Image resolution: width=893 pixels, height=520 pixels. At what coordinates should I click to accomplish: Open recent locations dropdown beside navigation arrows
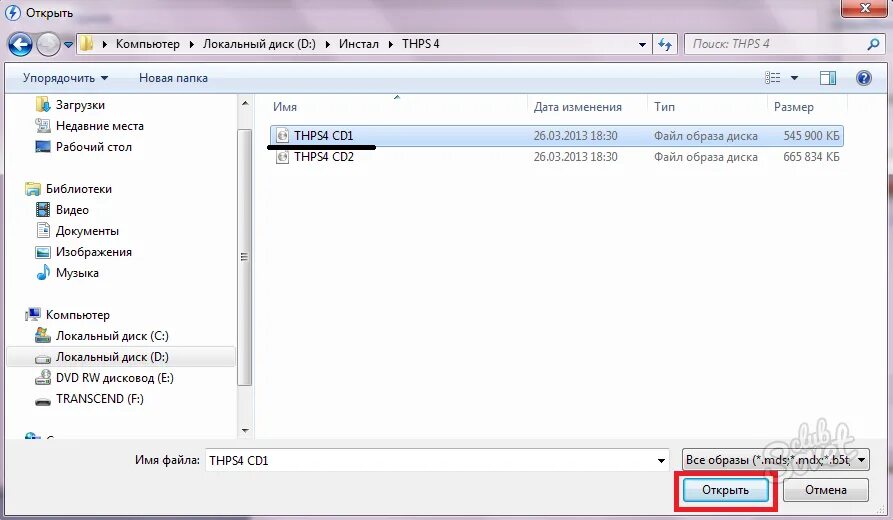(x=68, y=44)
